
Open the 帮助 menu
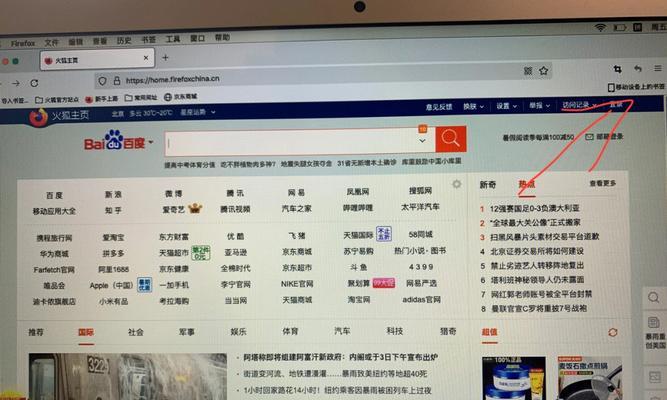pyautogui.click(x=222, y=37)
